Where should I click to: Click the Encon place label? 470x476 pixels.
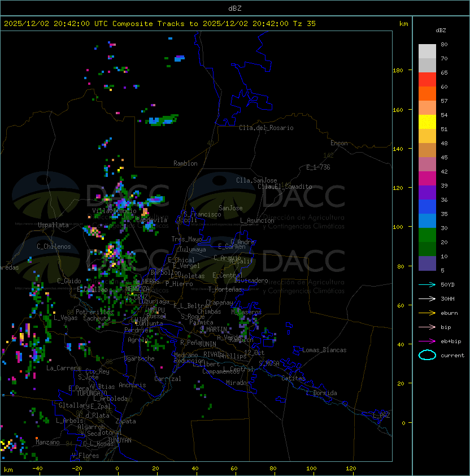point(339,143)
